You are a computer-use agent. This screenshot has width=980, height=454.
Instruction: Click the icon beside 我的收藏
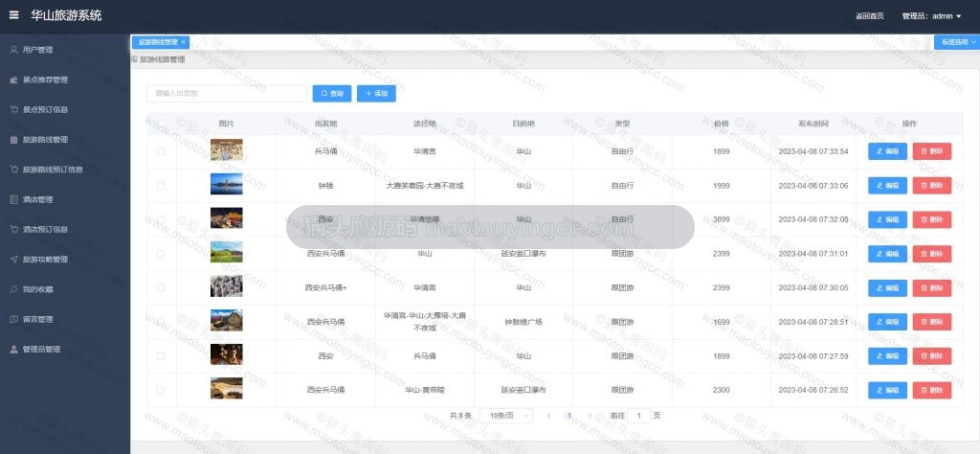(x=13, y=289)
